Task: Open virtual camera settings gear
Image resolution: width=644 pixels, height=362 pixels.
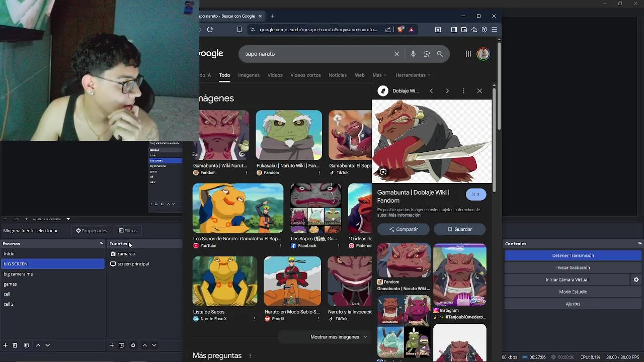Action: (636, 280)
